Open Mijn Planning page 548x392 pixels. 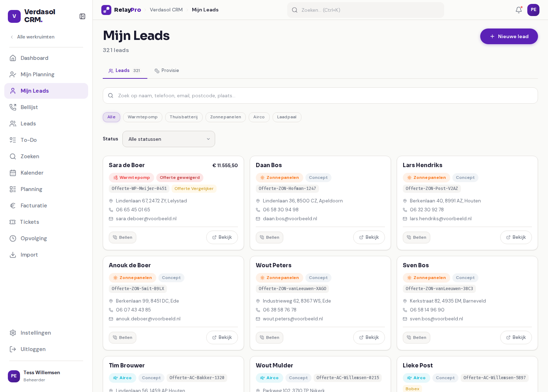pos(46,74)
